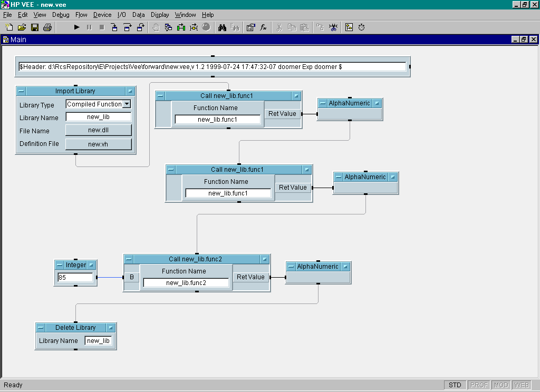The height and width of the screenshot is (392, 540).
Task: Open the Debug menu
Action: click(x=61, y=15)
